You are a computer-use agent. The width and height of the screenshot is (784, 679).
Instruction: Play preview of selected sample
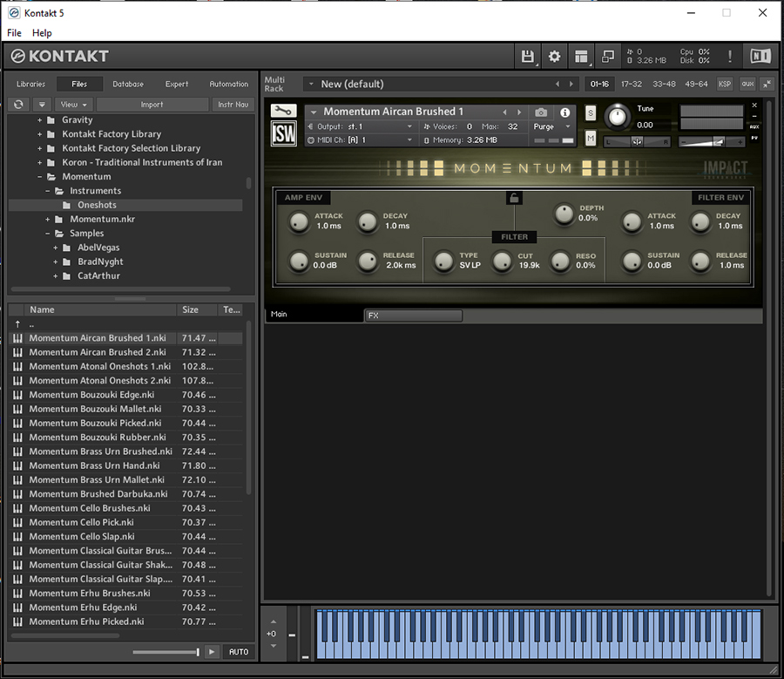click(x=212, y=651)
